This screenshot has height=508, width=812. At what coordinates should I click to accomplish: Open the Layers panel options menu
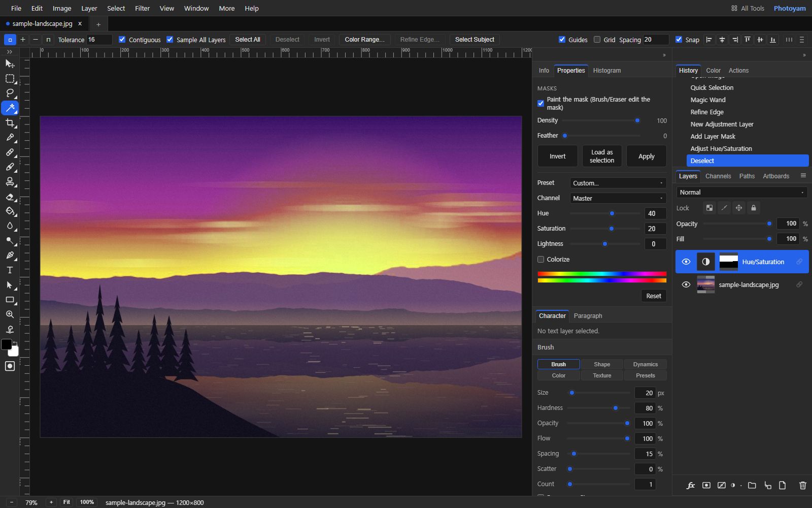[803, 176]
